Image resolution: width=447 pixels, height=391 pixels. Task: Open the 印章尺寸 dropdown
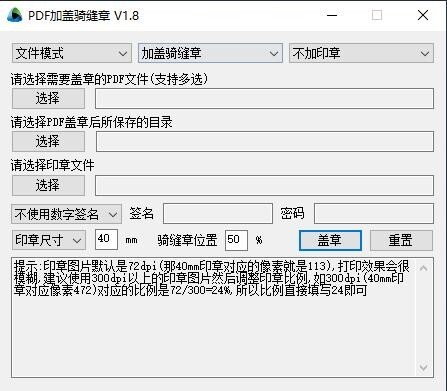coord(49,240)
